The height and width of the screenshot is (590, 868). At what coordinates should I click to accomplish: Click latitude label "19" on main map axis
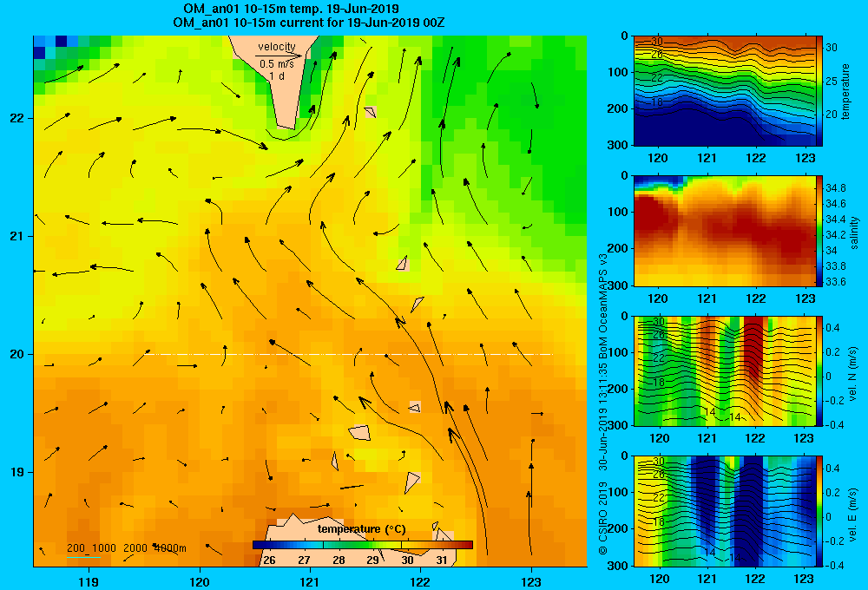(x=16, y=472)
